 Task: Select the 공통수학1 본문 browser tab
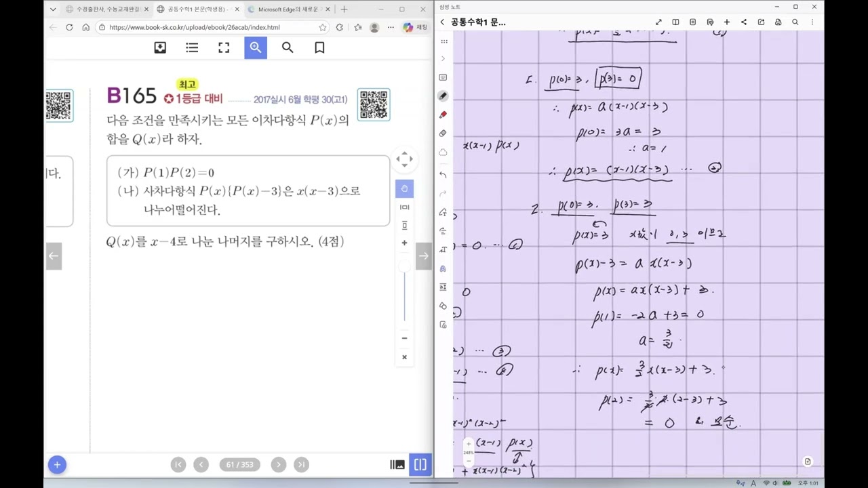(x=198, y=9)
